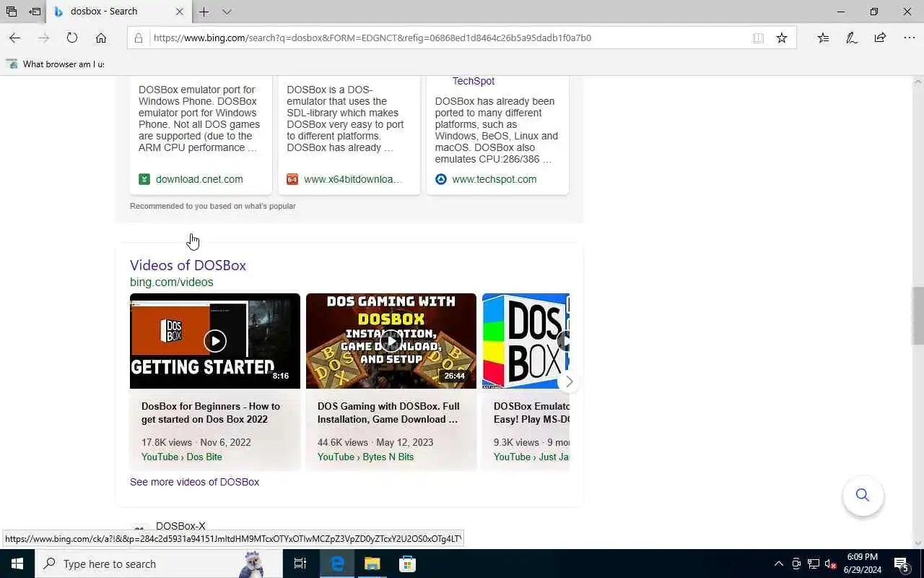Show next videos carousel arrow
This screenshot has height=578, width=924.
click(569, 381)
